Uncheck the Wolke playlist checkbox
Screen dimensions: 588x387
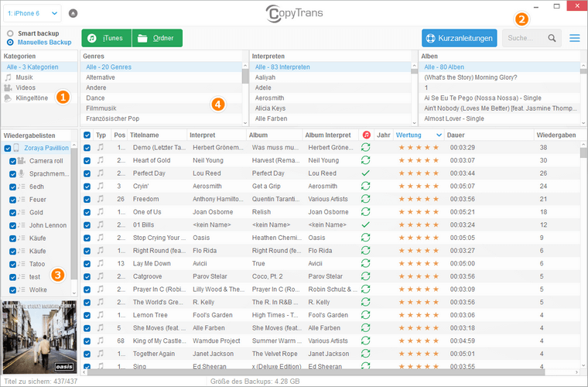12,290
